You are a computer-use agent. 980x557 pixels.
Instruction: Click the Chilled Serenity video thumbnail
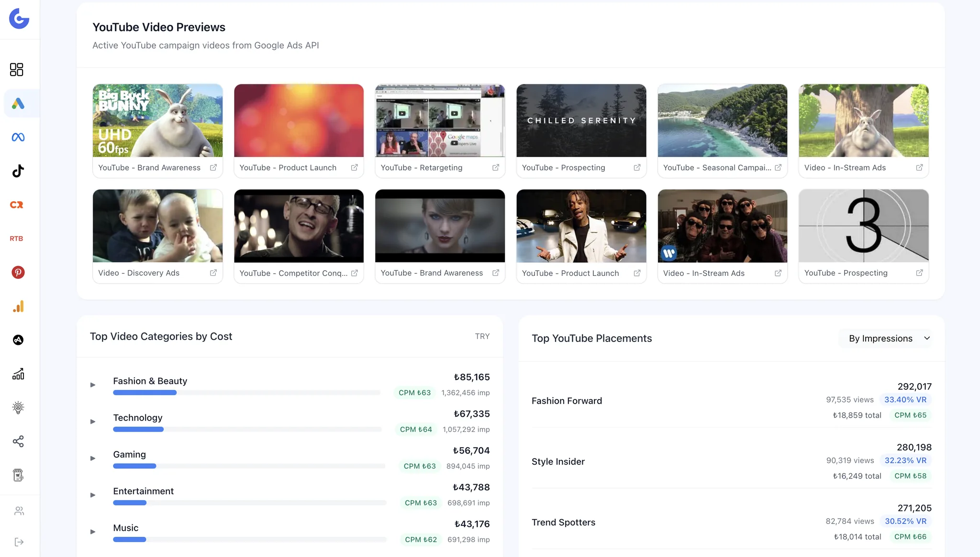[x=581, y=121]
